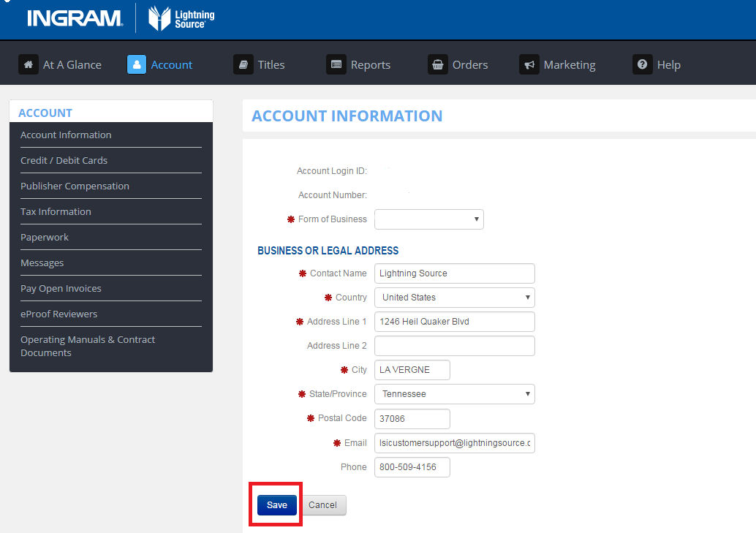Image resolution: width=756 pixels, height=533 pixels.
Task: Click the Cancel button
Action: pos(322,505)
